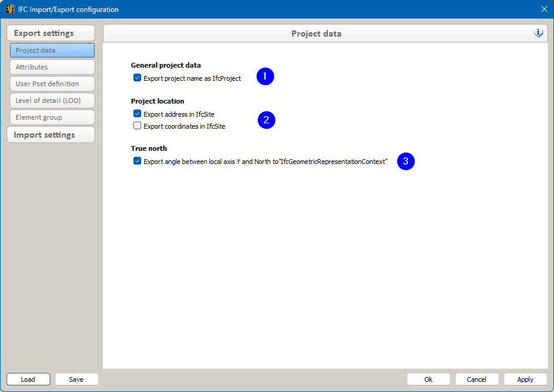Click blue numbered marker 3
This screenshot has width=554, height=392.
pyautogui.click(x=406, y=161)
